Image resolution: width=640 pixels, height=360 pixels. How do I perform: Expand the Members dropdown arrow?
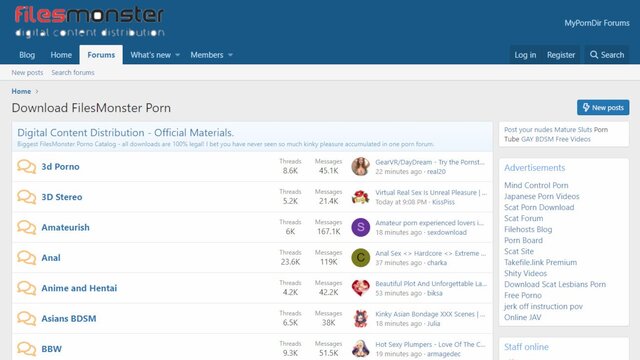coord(230,55)
